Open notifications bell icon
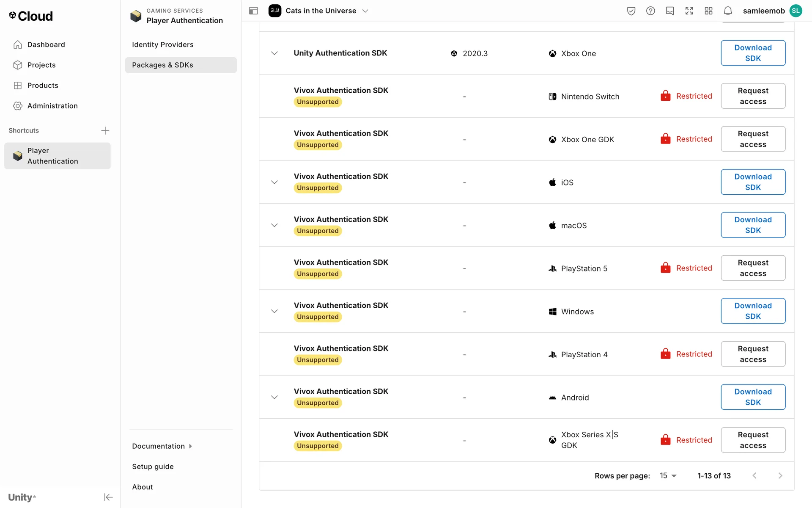Viewport: 812px width, 508px height. (728, 11)
